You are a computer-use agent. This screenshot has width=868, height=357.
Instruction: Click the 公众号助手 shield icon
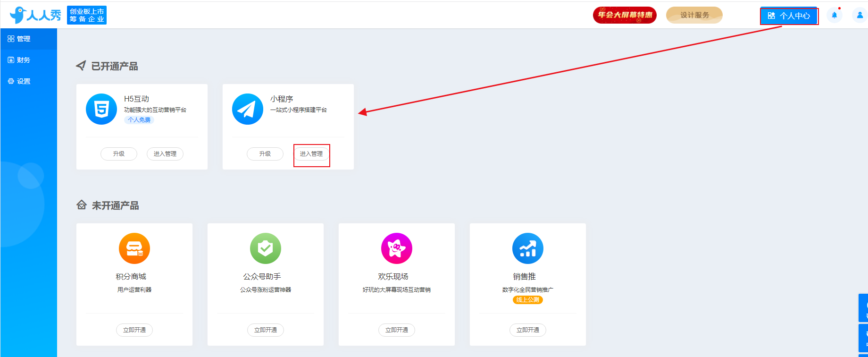(266, 248)
